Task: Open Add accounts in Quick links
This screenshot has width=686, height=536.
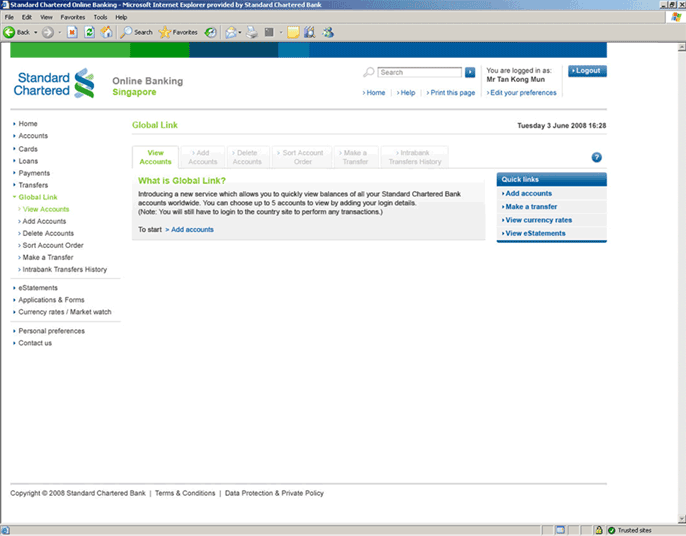Action: click(x=527, y=193)
